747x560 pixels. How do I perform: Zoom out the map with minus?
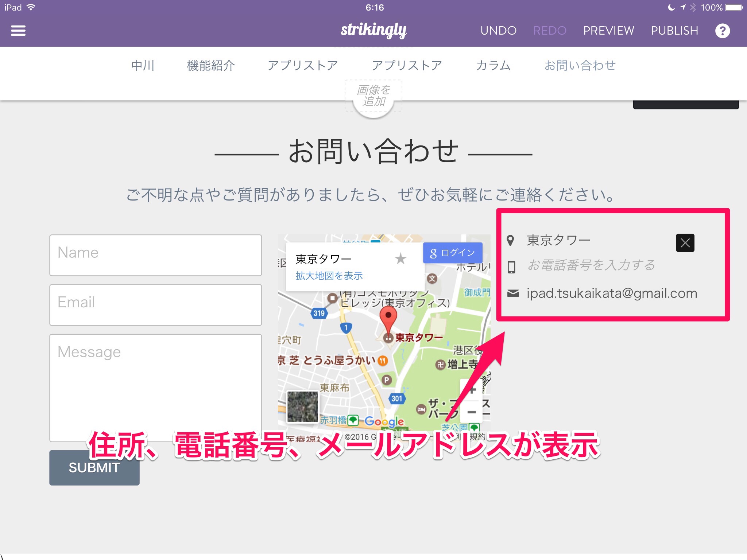point(472,412)
